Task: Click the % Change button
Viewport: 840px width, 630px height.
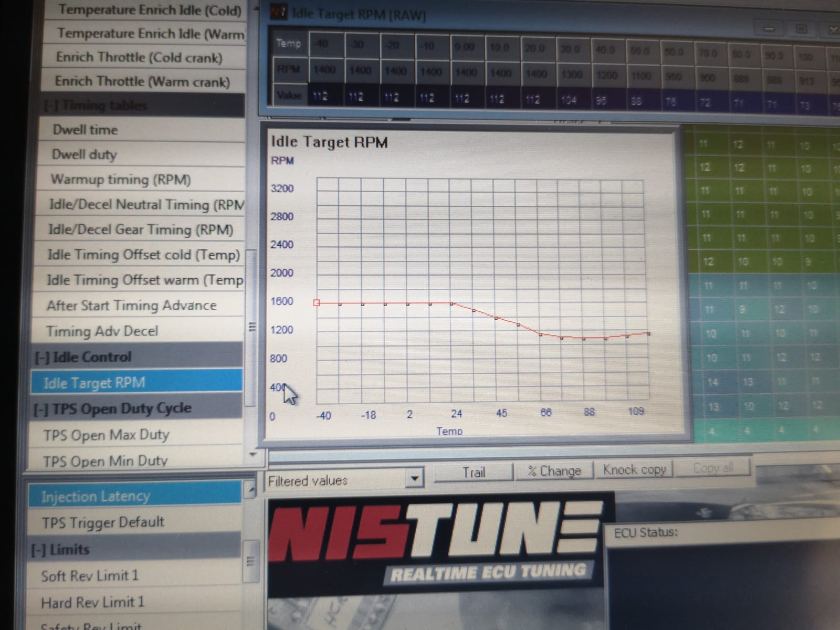Action: 554,470
